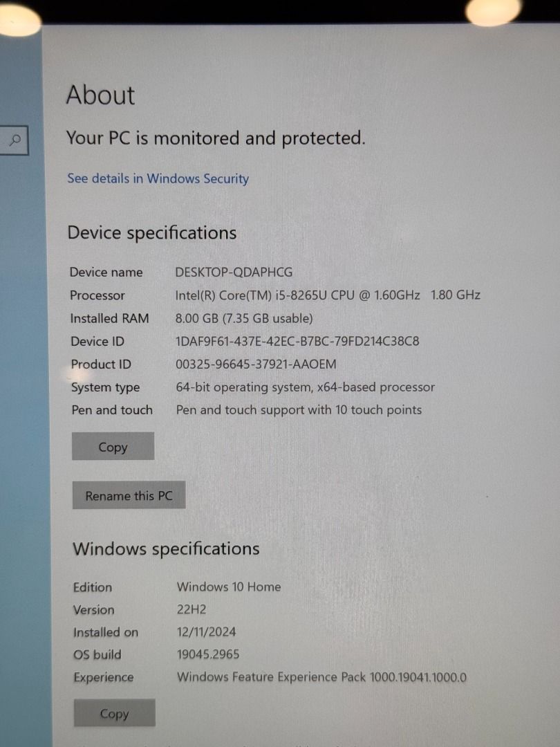Screen dimensions: 560x747
Task: Copy the device specifications
Action: (113, 446)
